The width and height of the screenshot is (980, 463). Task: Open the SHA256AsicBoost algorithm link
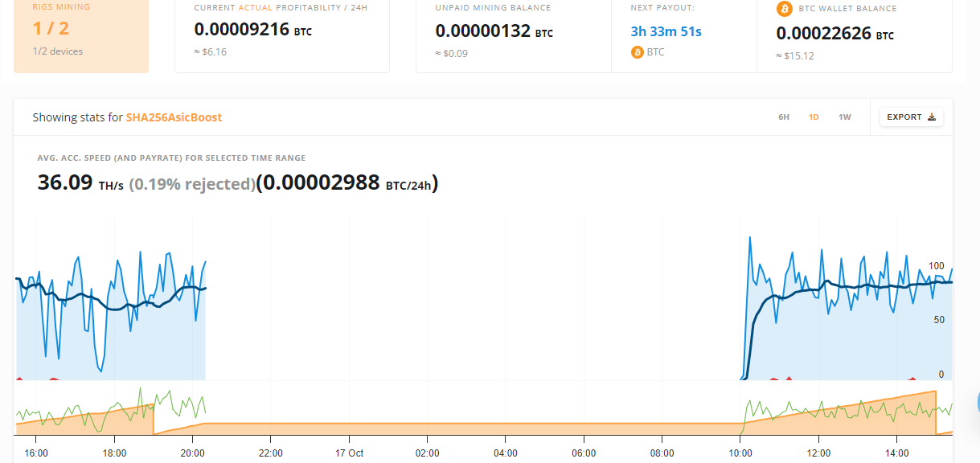pyautogui.click(x=174, y=117)
